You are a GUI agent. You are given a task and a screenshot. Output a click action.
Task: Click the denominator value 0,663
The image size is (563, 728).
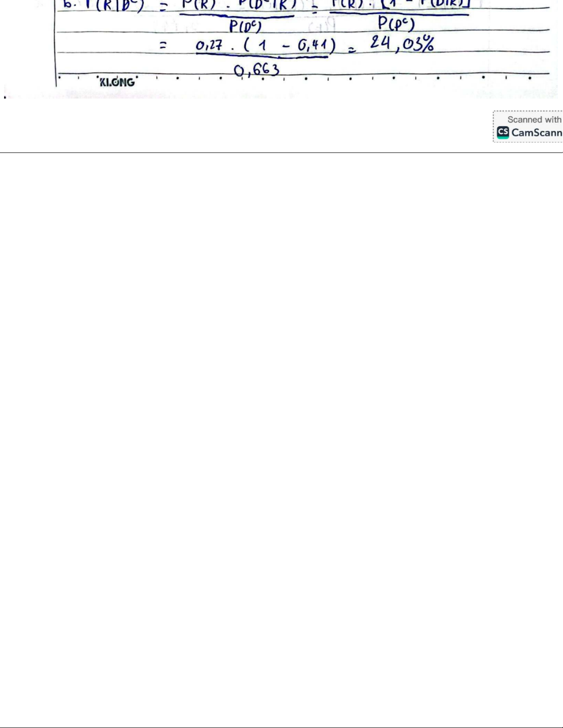tap(256, 72)
